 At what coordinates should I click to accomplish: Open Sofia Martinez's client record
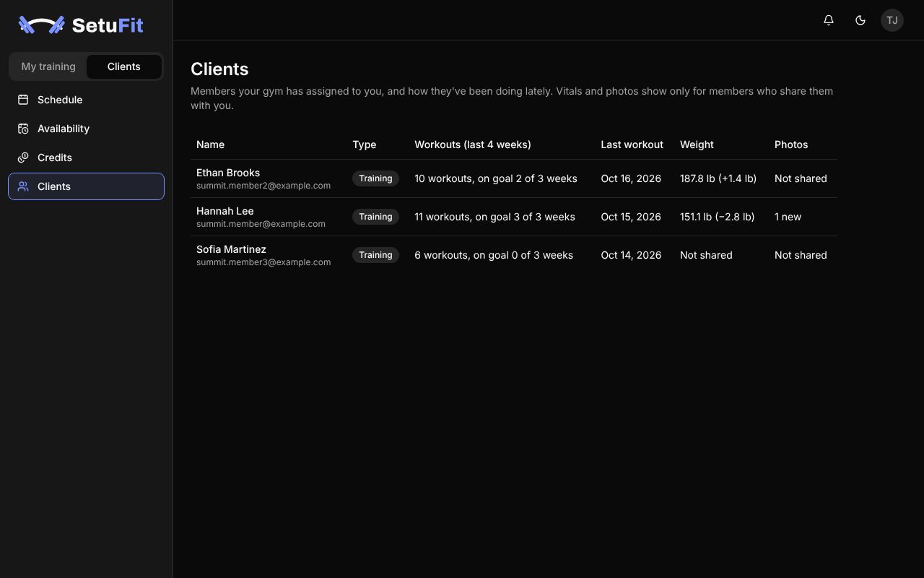point(231,249)
